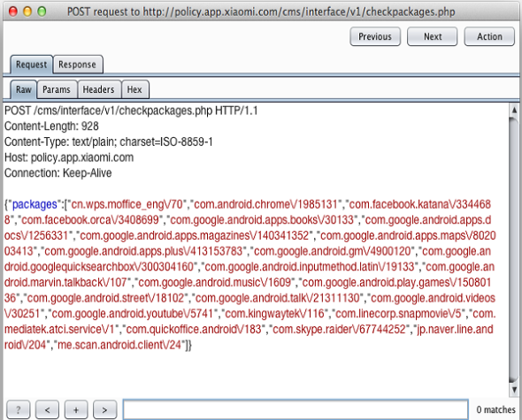Screen dimensions: 522x420
Task: Click the scrollbar down arrow
Action: (514, 390)
